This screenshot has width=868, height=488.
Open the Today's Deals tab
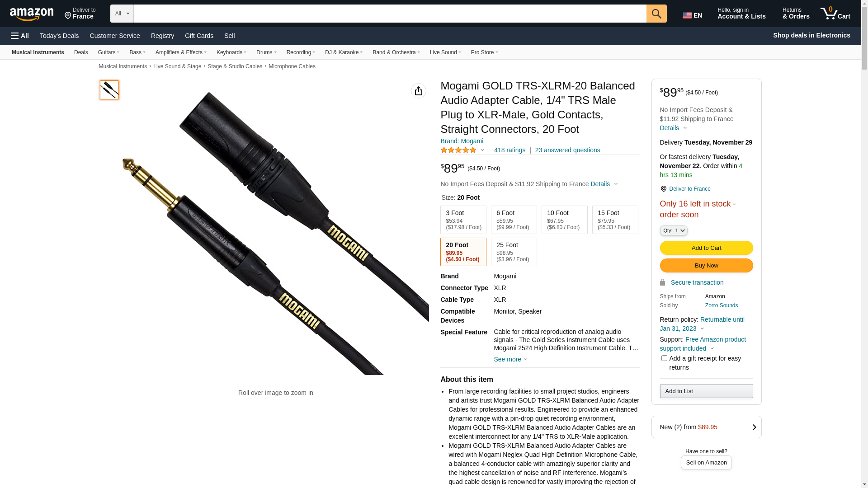59,36
